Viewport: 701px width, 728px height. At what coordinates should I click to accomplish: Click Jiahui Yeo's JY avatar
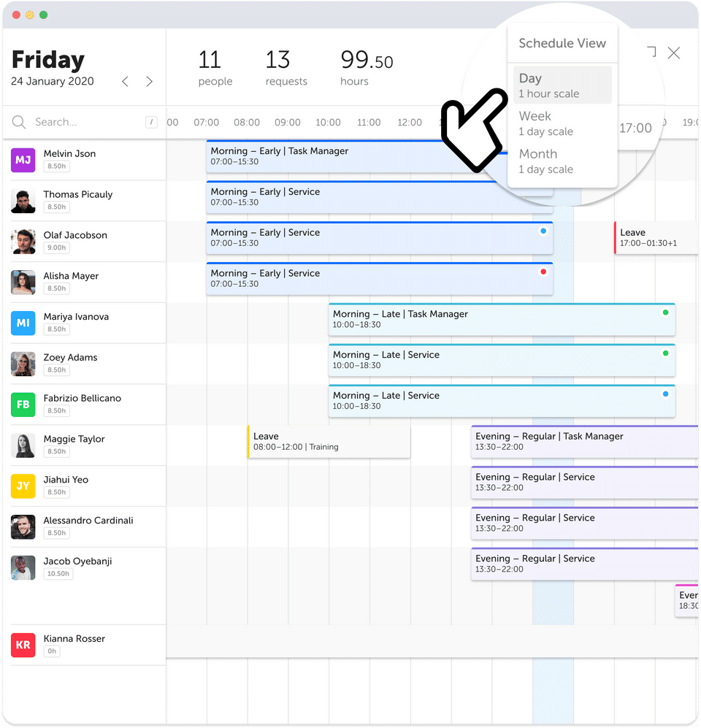23,486
